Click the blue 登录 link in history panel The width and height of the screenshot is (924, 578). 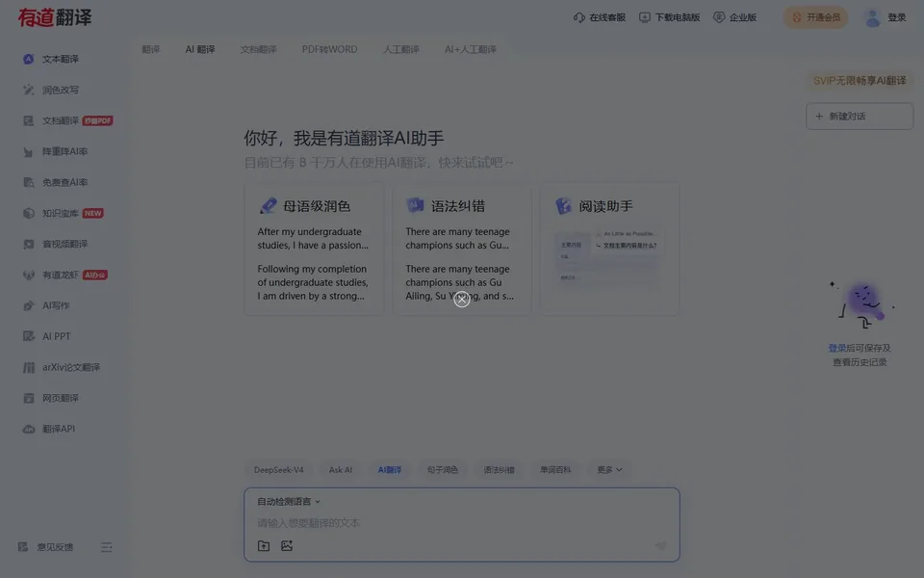pos(836,348)
